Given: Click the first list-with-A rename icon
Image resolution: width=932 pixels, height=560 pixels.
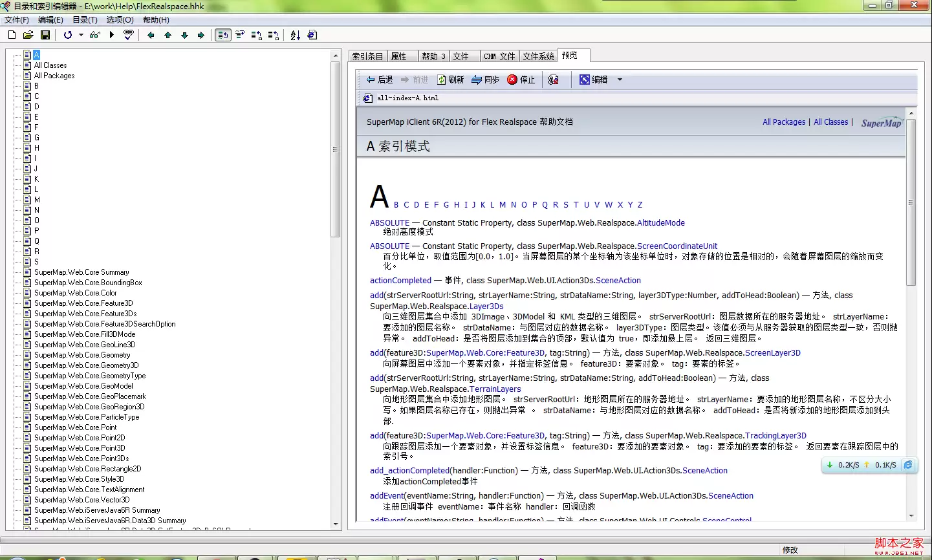Looking at the screenshot, I should pyautogui.click(x=257, y=35).
